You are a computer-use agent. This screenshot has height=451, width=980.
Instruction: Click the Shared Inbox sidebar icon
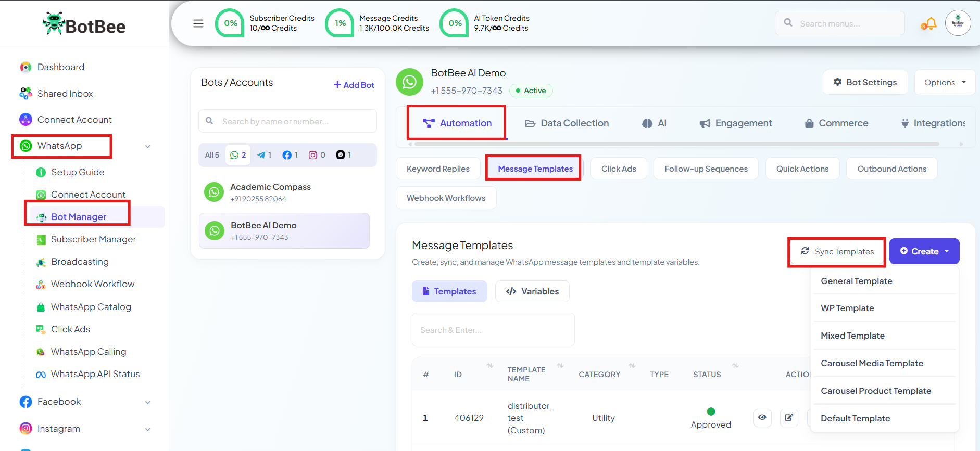(26, 94)
